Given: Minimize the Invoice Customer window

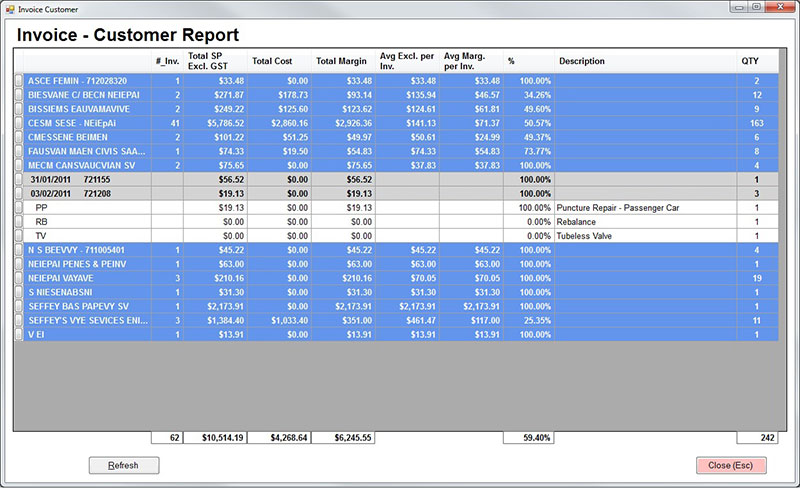Looking at the screenshot, I should point(739,7).
